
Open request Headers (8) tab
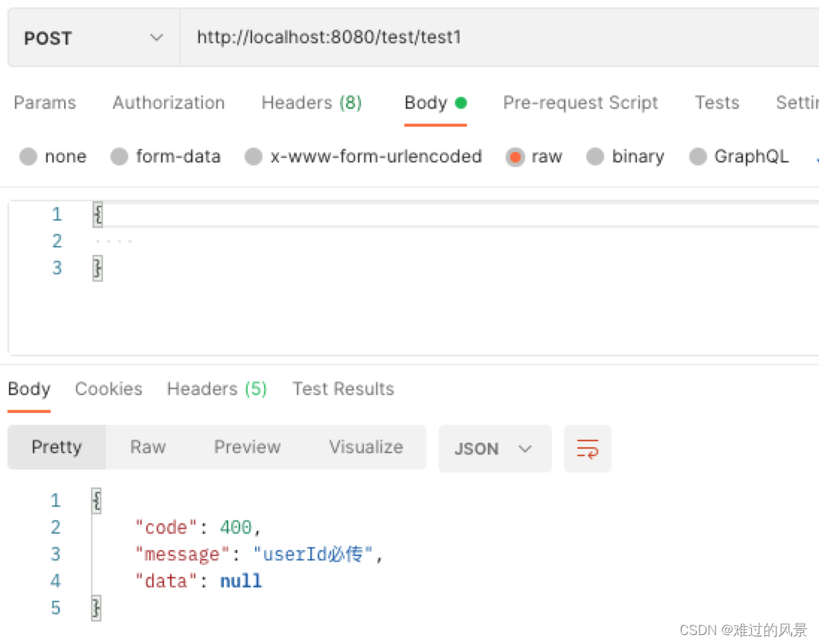(x=312, y=103)
